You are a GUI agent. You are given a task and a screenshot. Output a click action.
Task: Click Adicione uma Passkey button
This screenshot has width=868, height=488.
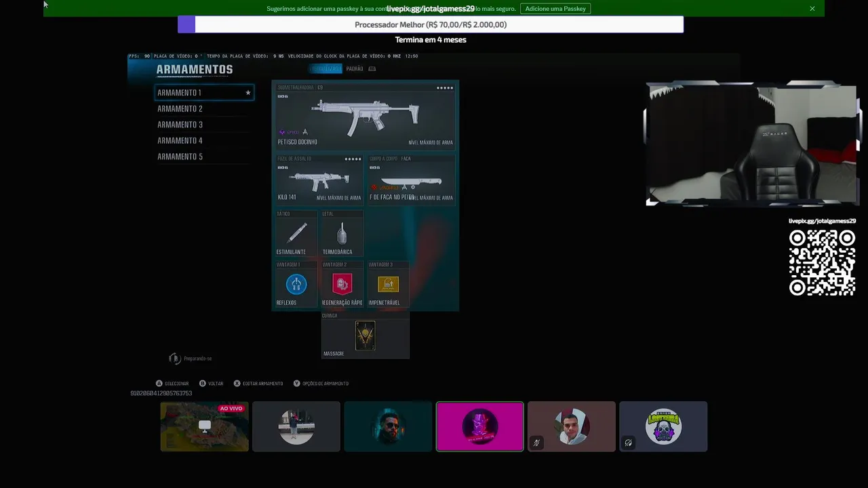[555, 9]
